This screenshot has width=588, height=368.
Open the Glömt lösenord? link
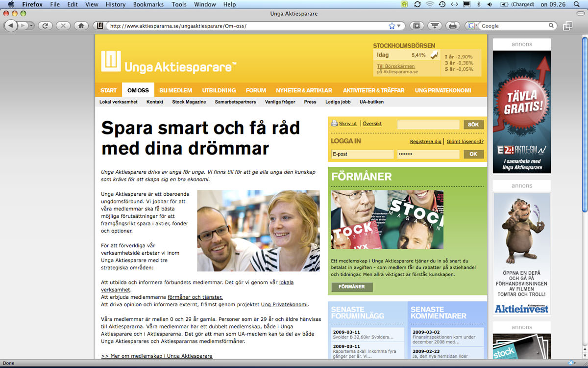465,141
